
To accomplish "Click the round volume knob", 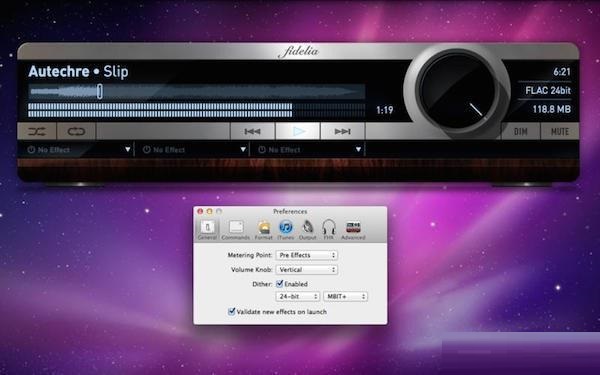I will [x=457, y=91].
